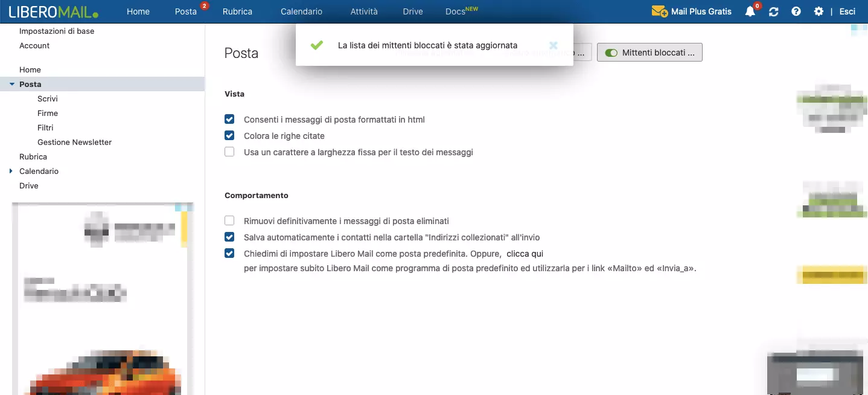Open the settings gear icon
The height and width of the screenshot is (395, 868).
[x=819, y=11]
